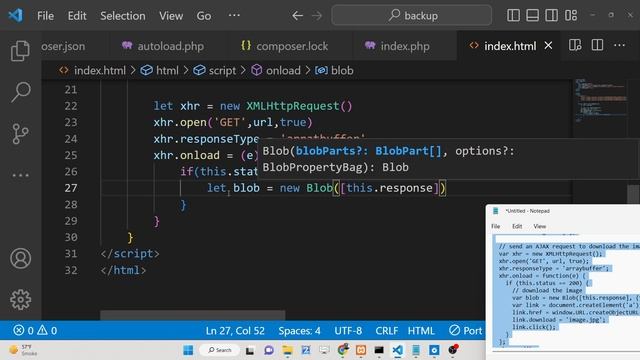The height and width of the screenshot is (360, 640).
Task: Click line number 22 in gutter
Action: pyautogui.click(x=71, y=106)
